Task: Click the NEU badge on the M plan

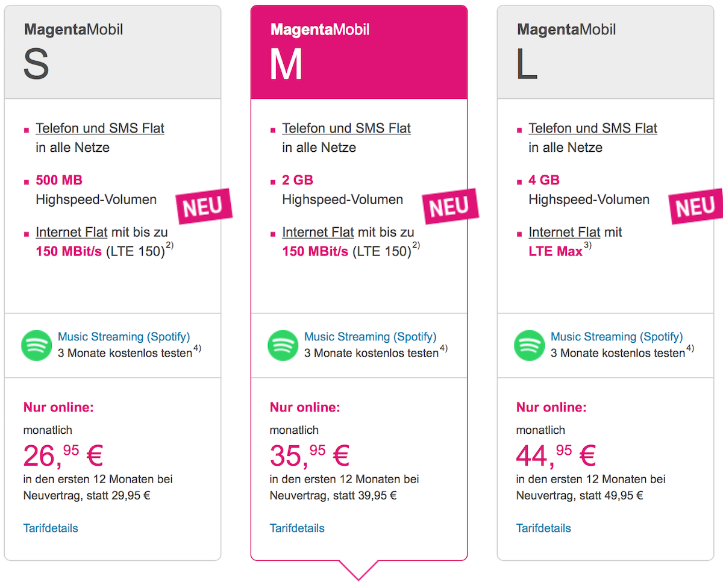Action: (x=450, y=206)
